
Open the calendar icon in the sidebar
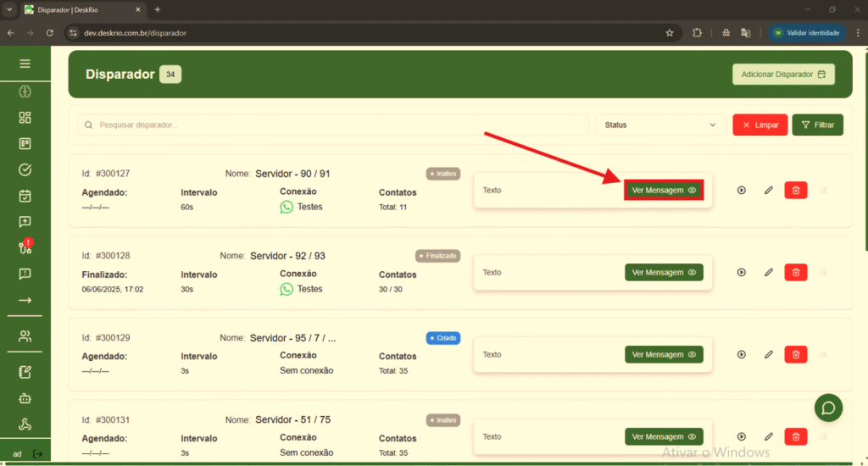click(25, 196)
